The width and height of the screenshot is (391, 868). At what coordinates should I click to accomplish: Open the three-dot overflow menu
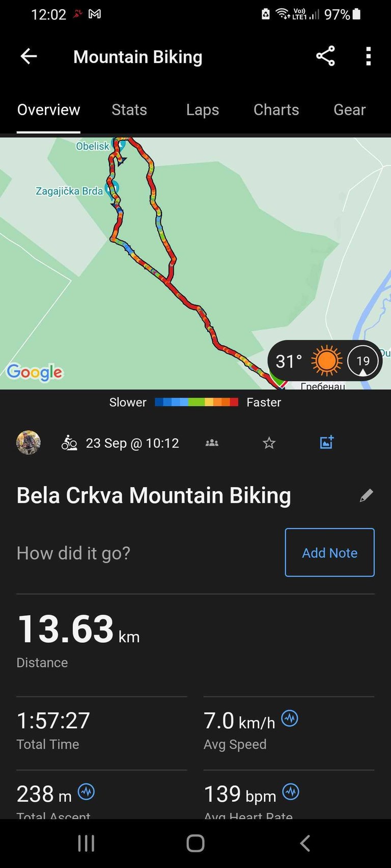pos(369,56)
